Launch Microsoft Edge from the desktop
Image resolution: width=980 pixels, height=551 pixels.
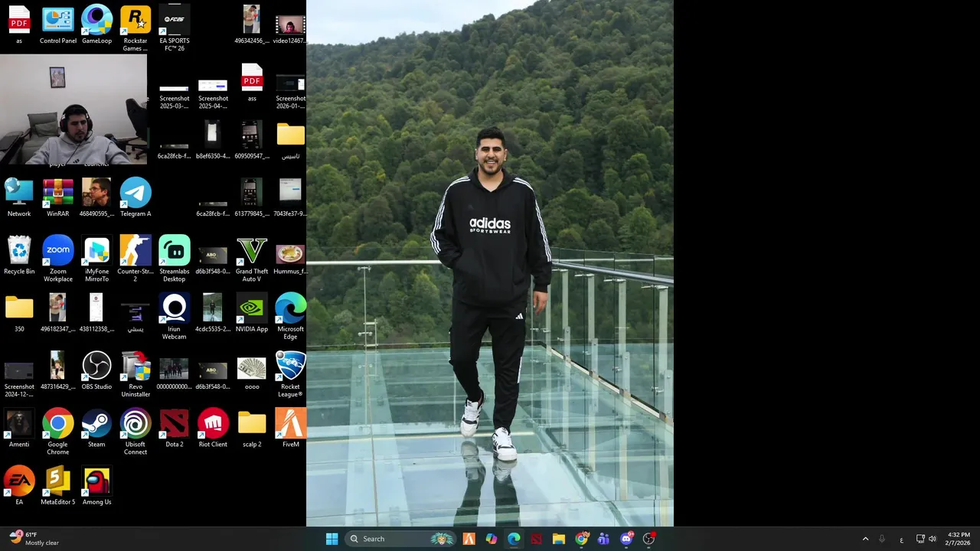click(x=291, y=317)
